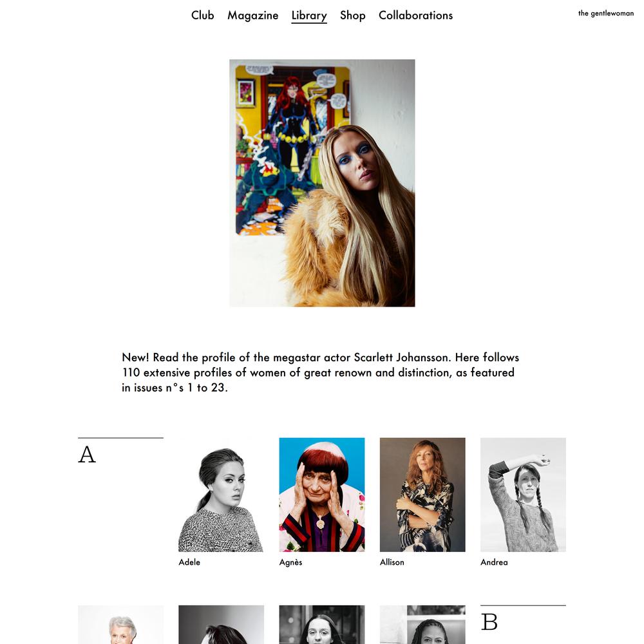Open Agnès portrait with blue background
This screenshot has width=644, height=644.
click(322, 495)
